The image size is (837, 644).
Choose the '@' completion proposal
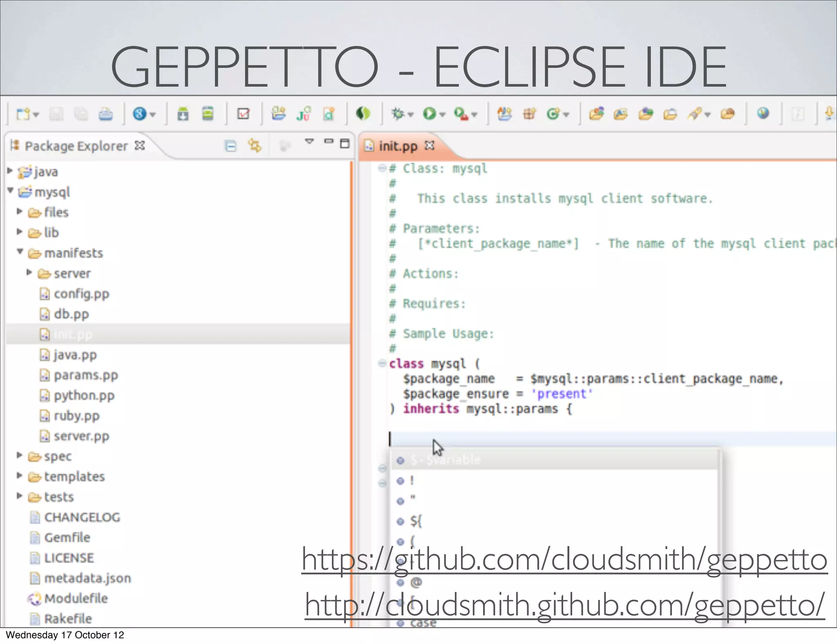point(554,582)
